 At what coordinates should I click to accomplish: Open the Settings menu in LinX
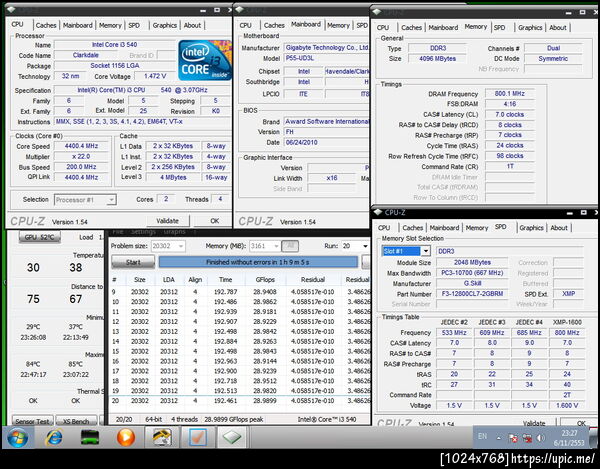click(x=143, y=232)
